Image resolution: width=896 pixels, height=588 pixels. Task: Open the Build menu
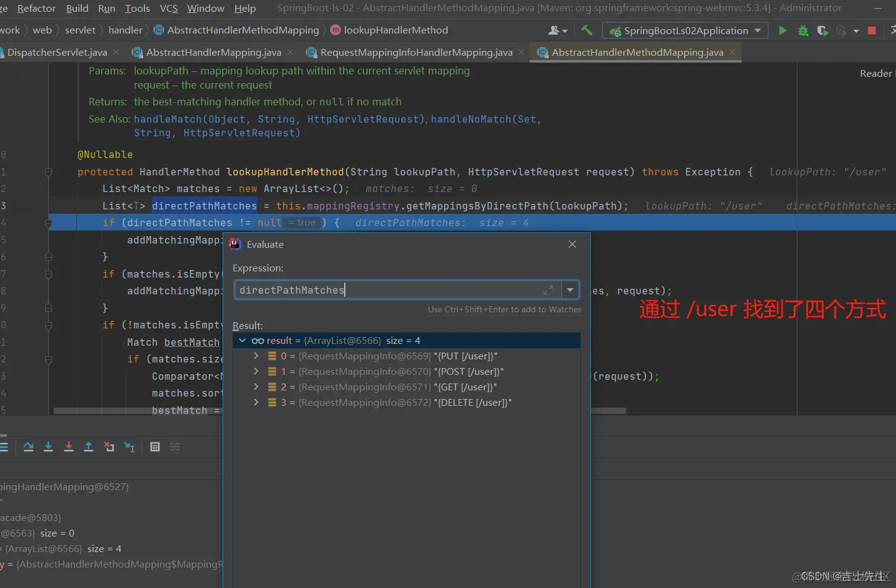tap(78, 8)
